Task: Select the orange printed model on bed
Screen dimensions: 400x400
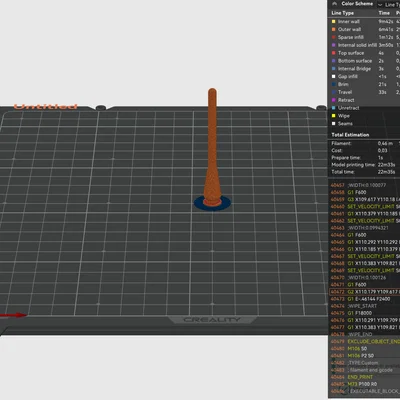Action: 212,147
